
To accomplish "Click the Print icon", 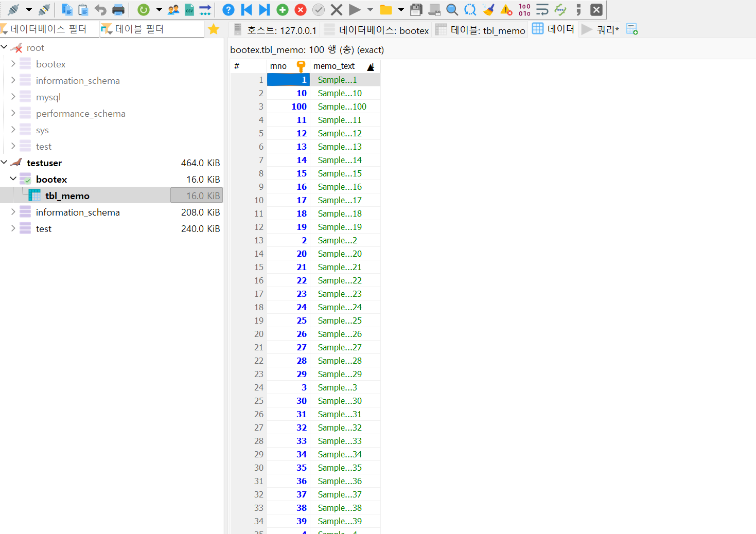I will (118, 9).
